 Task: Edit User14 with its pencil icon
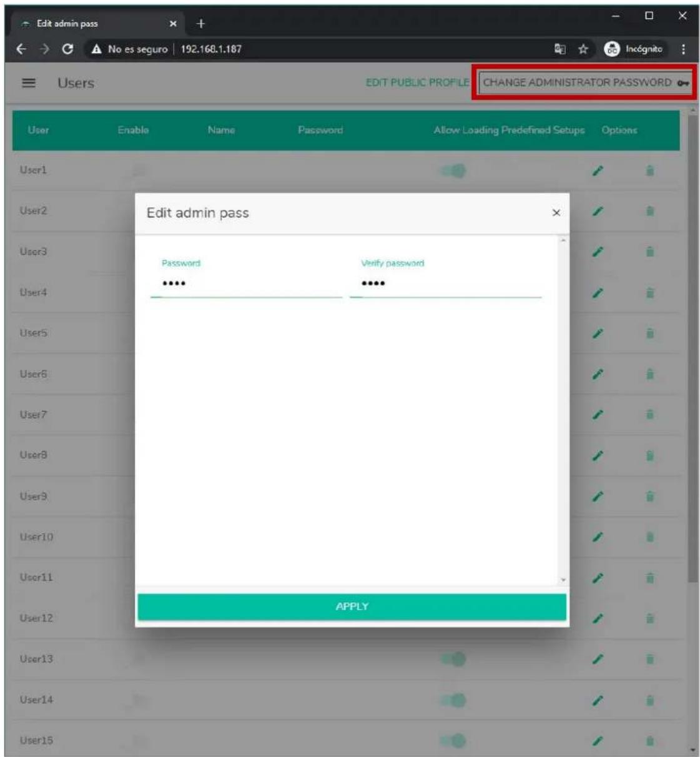[598, 700]
